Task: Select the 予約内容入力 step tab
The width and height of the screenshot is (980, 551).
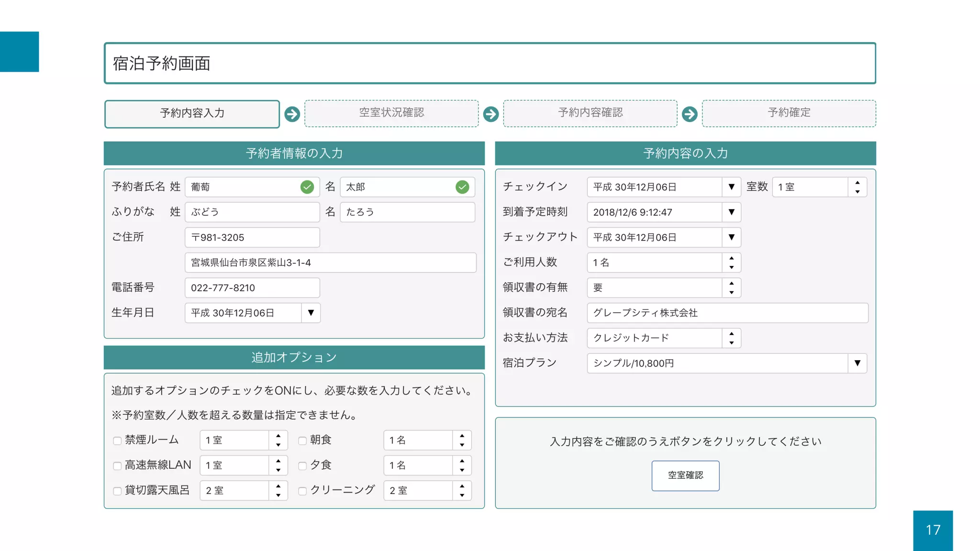Action: click(192, 114)
